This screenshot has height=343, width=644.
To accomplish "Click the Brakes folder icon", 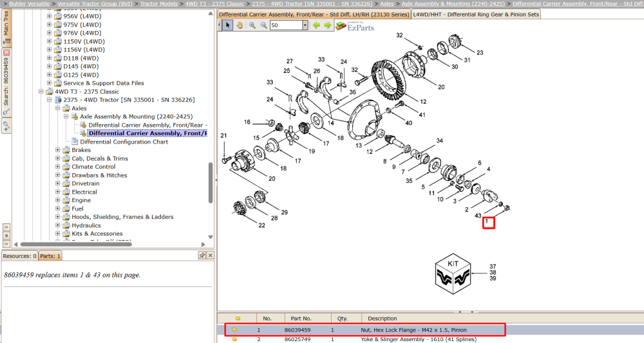I will (66, 150).
